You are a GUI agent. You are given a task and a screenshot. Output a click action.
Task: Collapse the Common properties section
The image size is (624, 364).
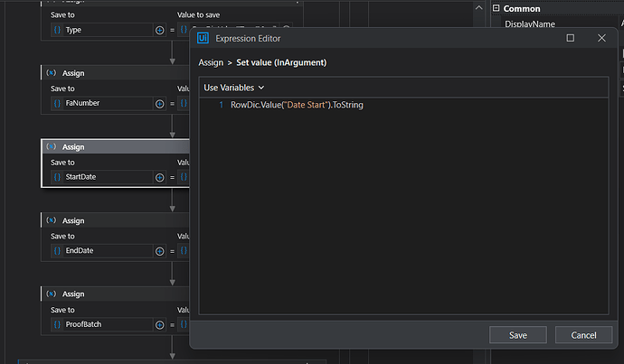[x=496, y=8]
